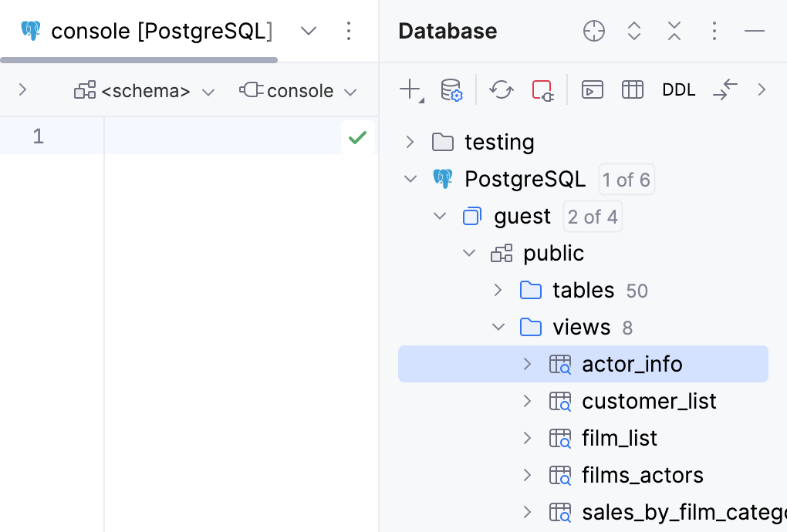Open Database panel options menu
Viewport: 787px width, 532px height.
click(714, 31)
